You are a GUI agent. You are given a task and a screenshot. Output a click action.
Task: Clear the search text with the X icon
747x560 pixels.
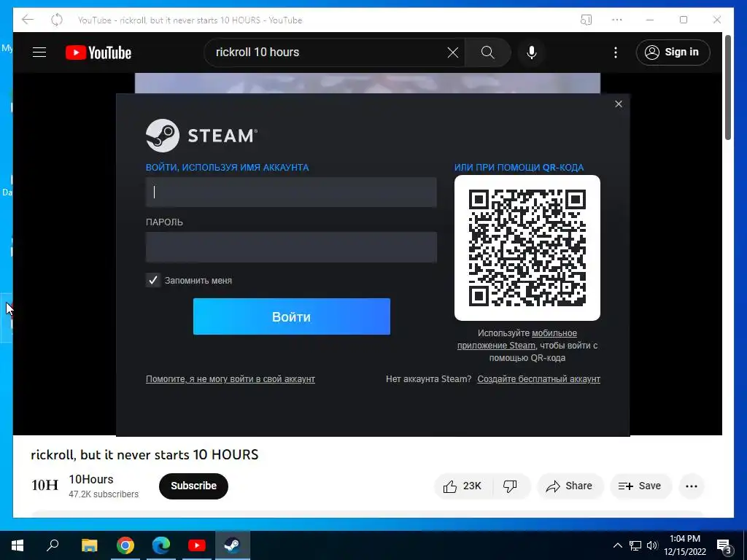click(452, 52)
